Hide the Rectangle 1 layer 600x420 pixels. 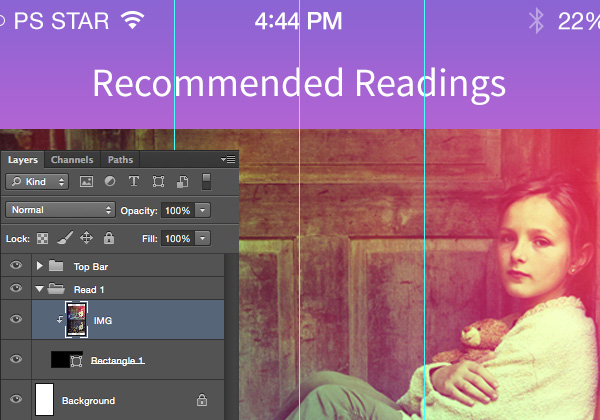16,359
